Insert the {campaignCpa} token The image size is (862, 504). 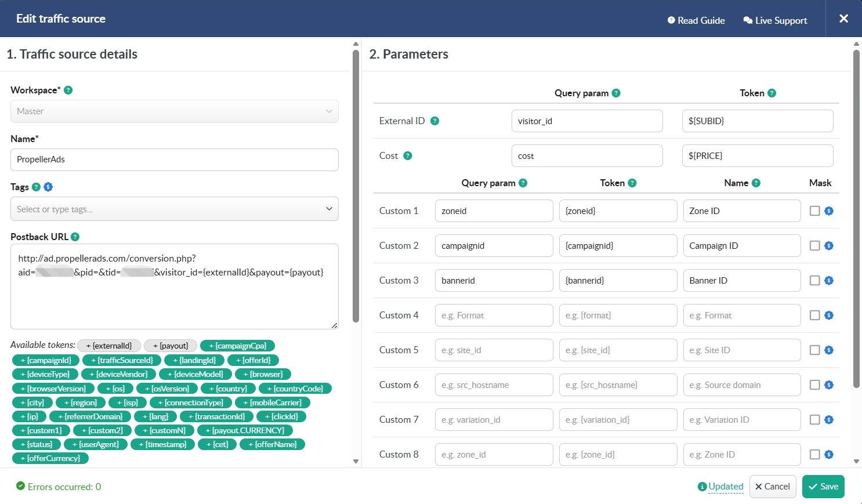(x=237, y=346)
